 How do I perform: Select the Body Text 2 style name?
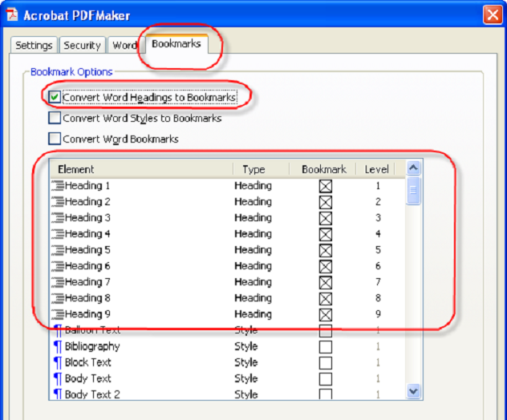[x=92, y=394]
